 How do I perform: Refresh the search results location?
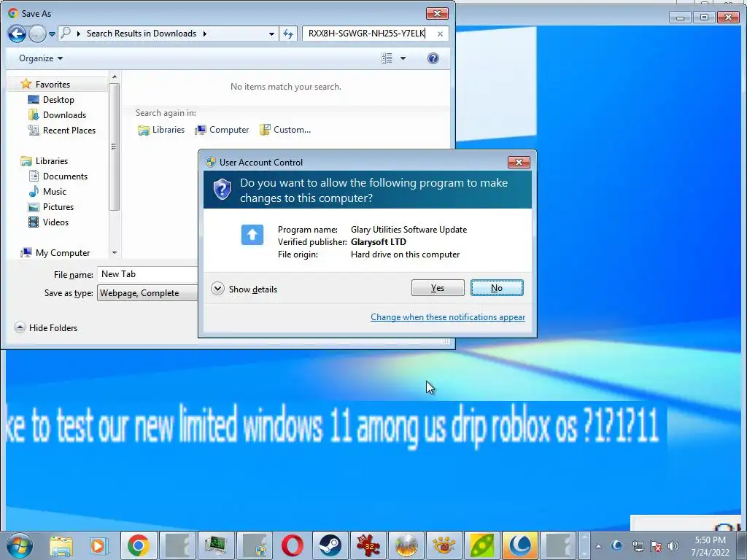(x=288, y=34)
